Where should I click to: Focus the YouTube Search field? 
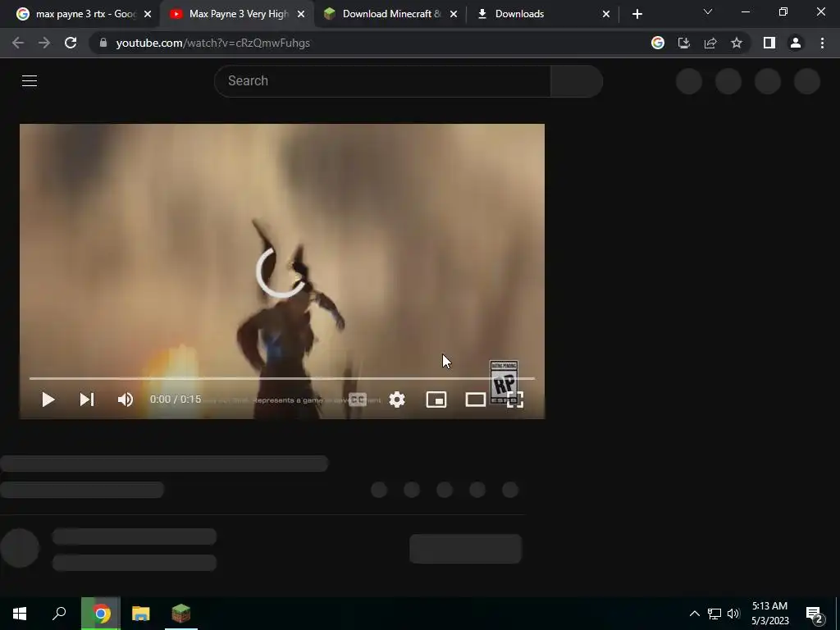pos(382,81)
